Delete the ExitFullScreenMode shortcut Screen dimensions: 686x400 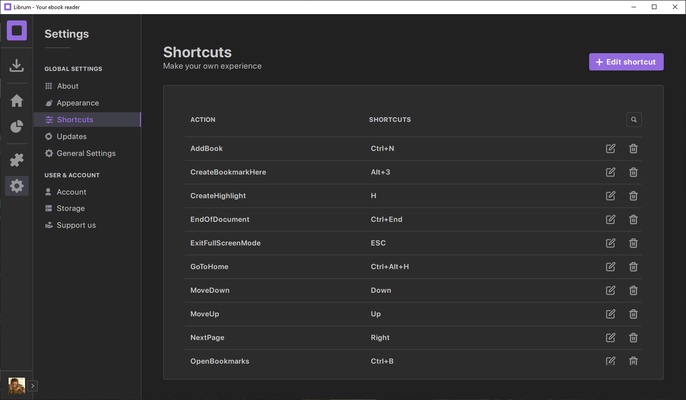coord(633,243)
